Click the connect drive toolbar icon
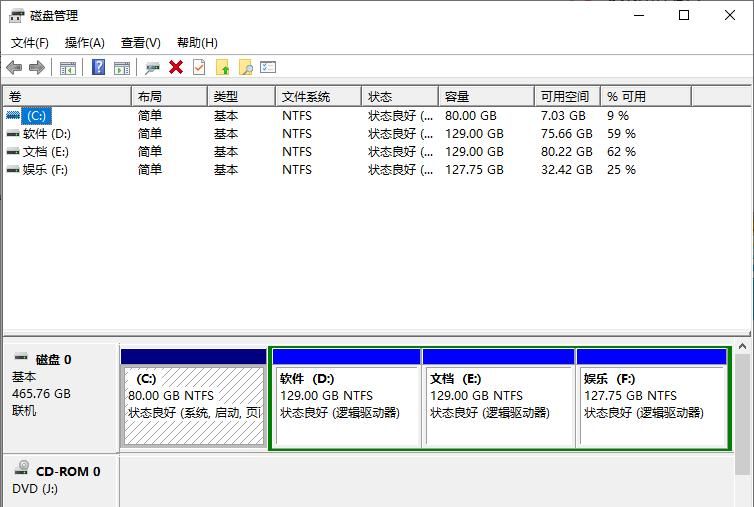The width and height of the screenshot is (754, 507). [x=152, y=68]
